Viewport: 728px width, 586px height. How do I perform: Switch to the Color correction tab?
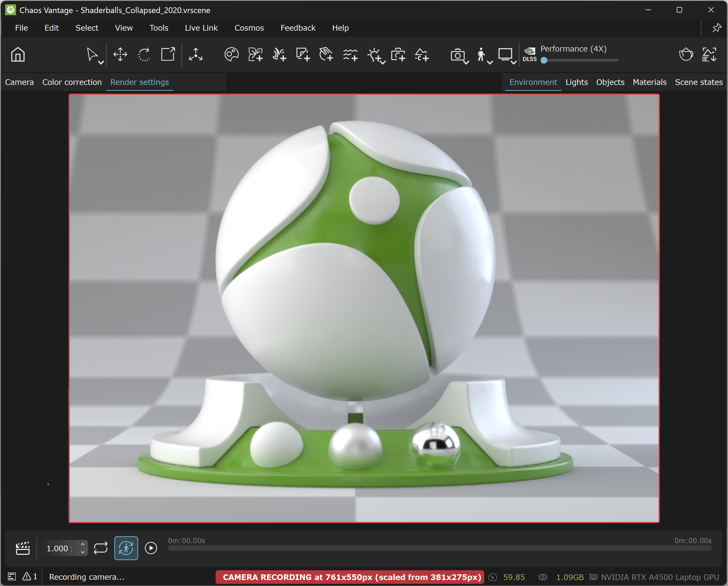[72, 82]
